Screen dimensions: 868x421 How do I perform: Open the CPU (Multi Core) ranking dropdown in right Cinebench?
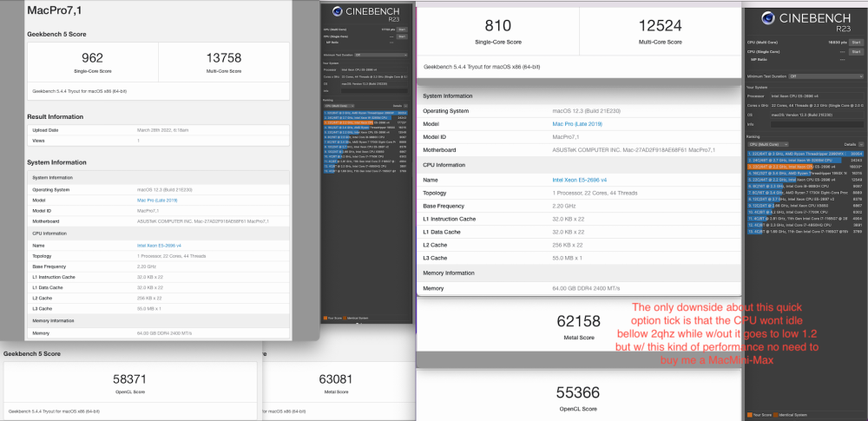click(x=768, y=144)
